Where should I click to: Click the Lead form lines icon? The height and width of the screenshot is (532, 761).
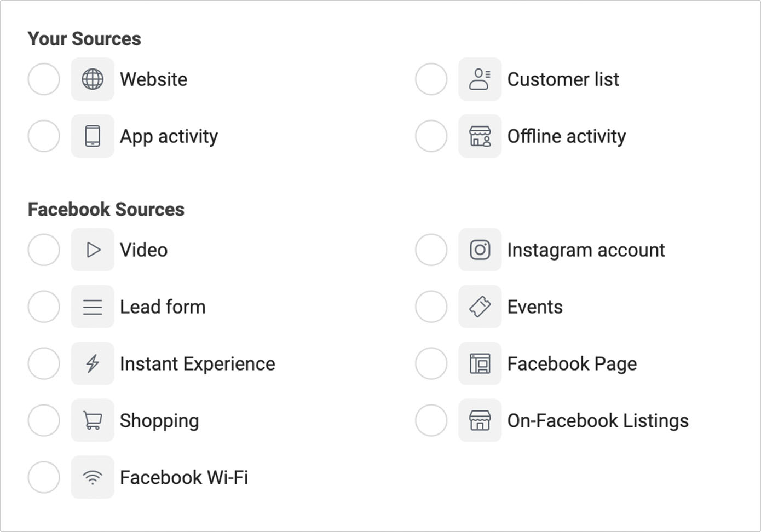coord(92,307)
